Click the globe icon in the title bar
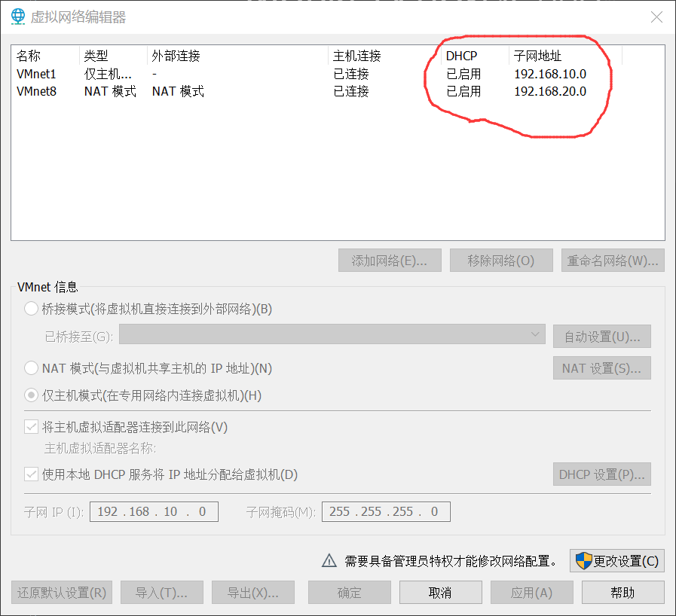This screenshot has height=616, width=676. pos(17,17)
